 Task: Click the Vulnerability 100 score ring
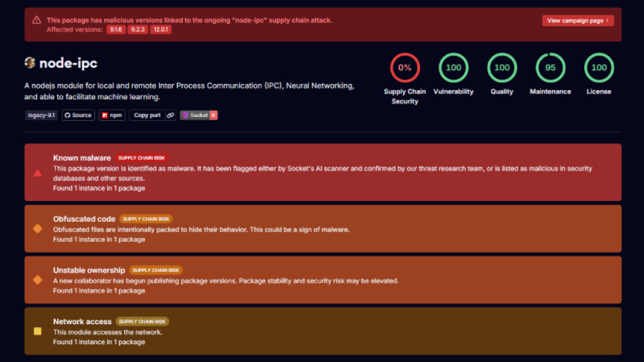pyautogui.click(x=454, y=68)
